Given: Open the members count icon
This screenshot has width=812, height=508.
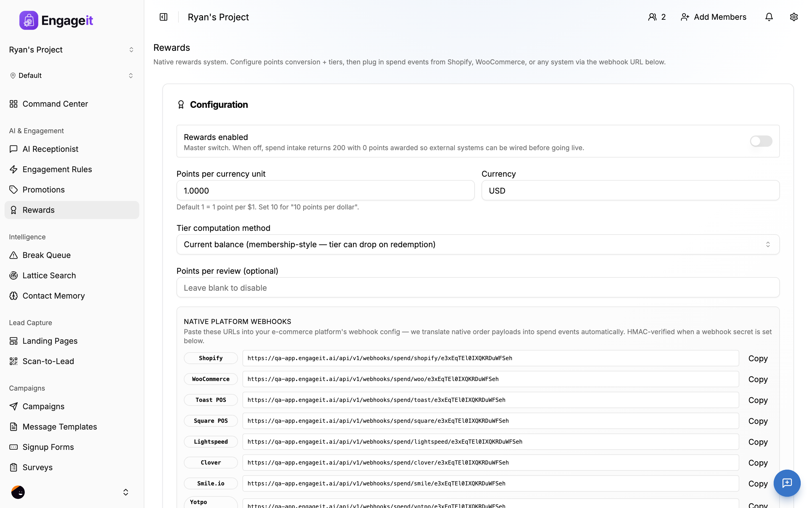Looking at the screenshot, I should 652,17.
